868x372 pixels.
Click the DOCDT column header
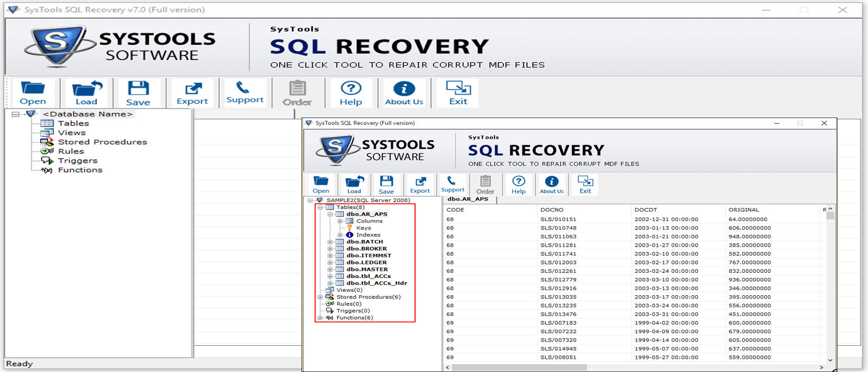678,210
